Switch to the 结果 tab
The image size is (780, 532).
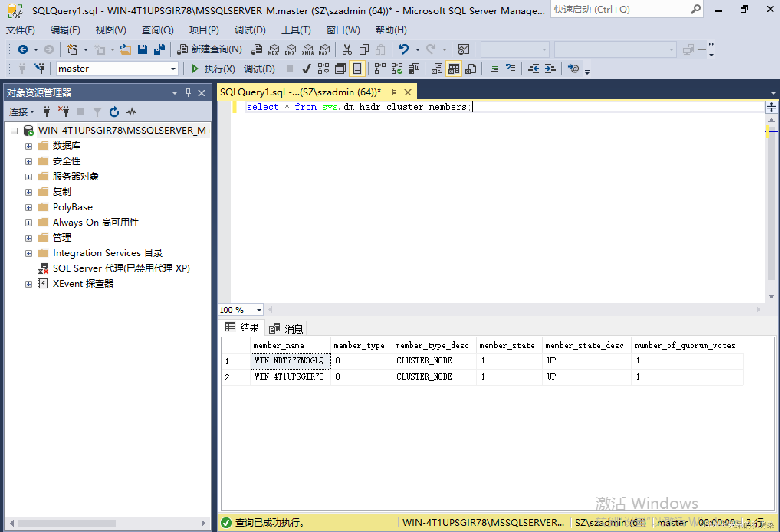point(242,327)
